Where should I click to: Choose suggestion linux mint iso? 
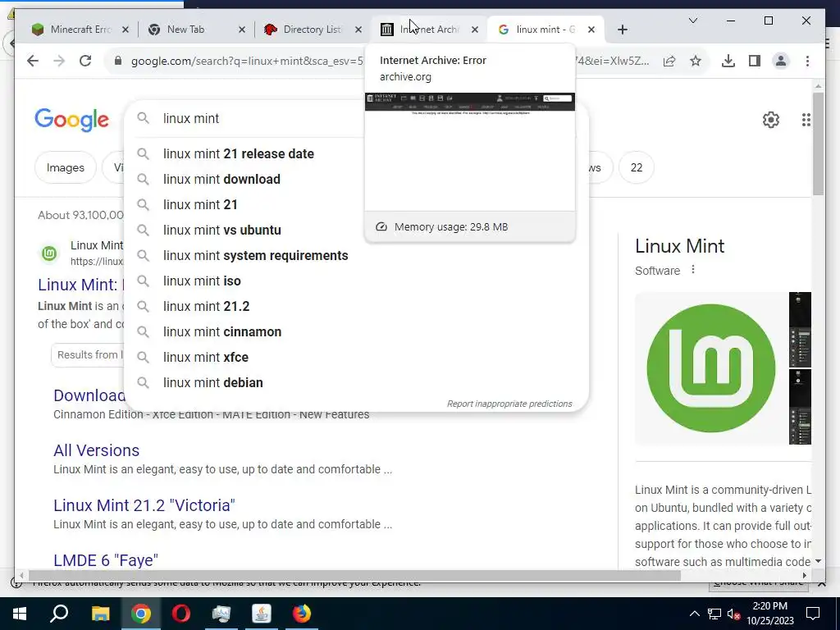[x=356, y=281]
